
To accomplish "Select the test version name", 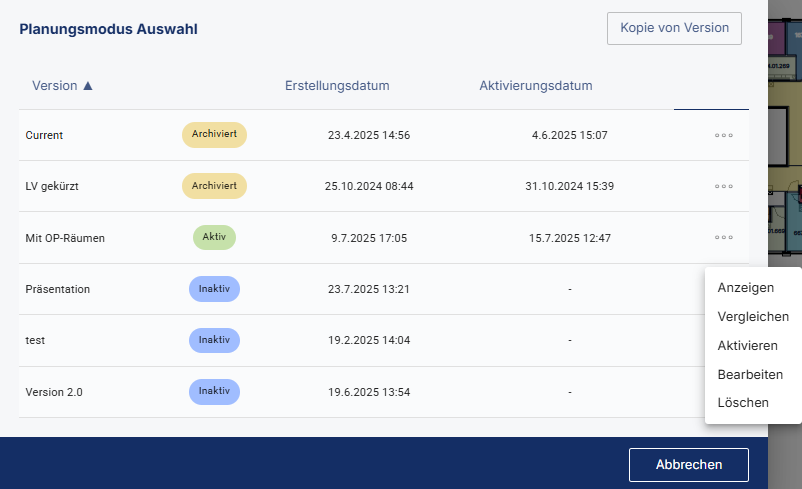I will [35, 340].
